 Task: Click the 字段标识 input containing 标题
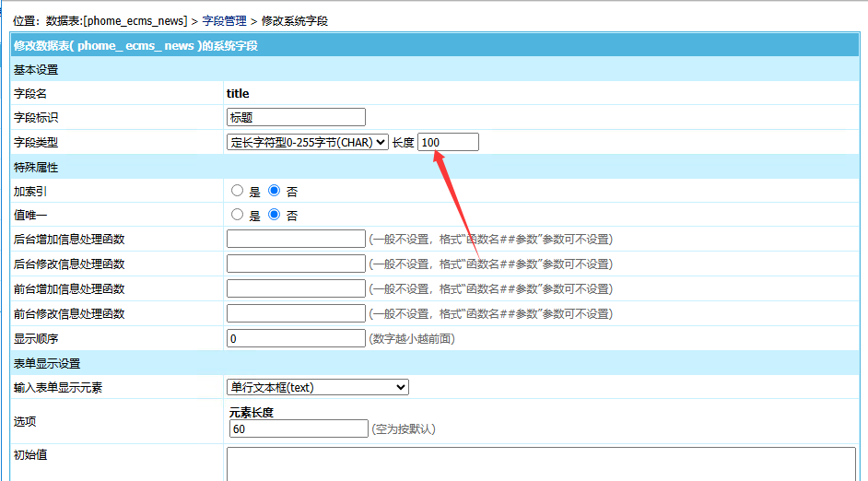[x=296, y=117]
